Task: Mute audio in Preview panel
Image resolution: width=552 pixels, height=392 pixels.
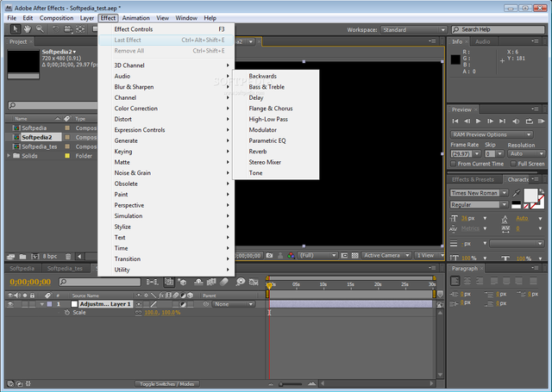Action: [x=516, y=121]
